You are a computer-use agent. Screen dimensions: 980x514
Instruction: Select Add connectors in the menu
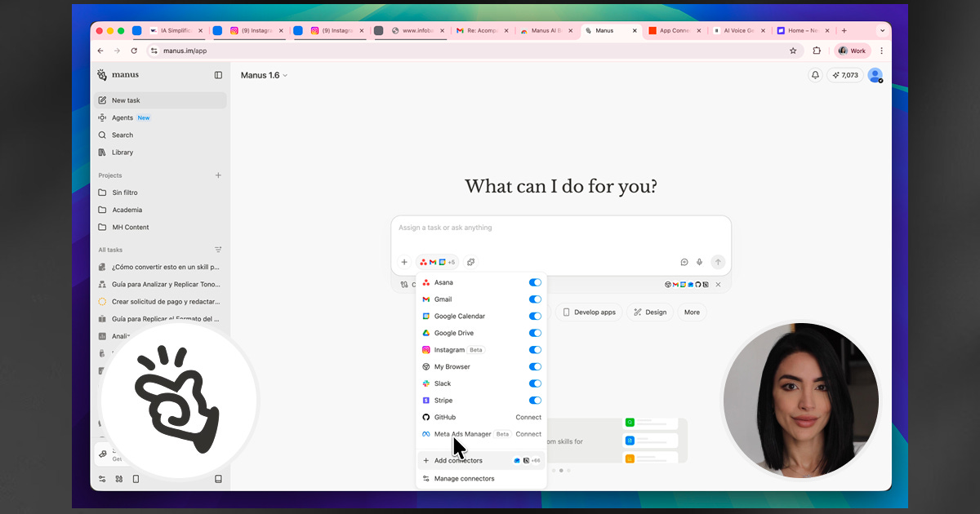tap(481, 460)
